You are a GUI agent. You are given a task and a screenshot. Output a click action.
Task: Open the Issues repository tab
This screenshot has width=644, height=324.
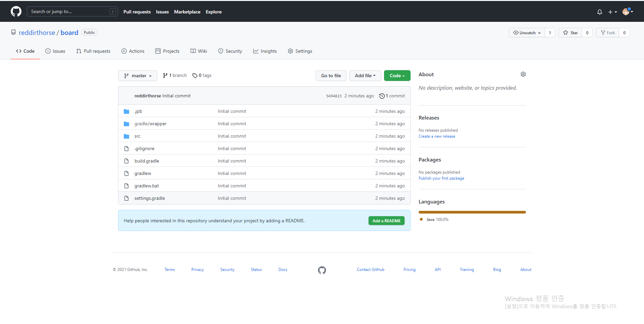[55, 51]
